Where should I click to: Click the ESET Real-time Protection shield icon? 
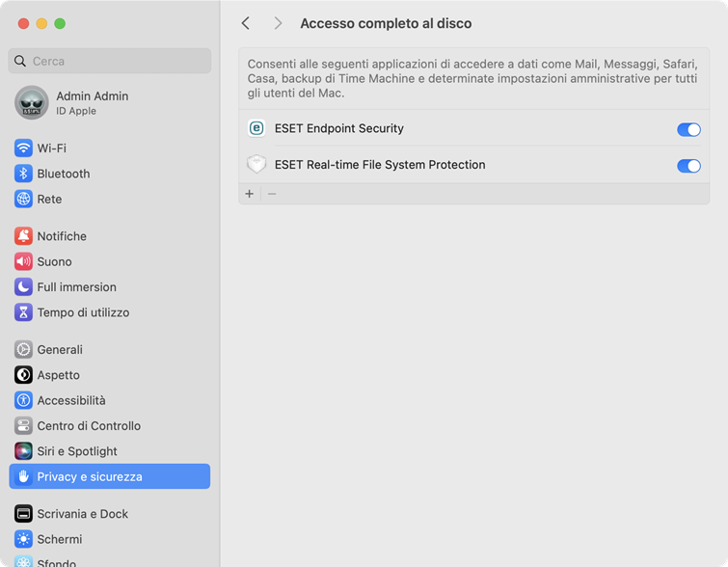tap(256, 164)
